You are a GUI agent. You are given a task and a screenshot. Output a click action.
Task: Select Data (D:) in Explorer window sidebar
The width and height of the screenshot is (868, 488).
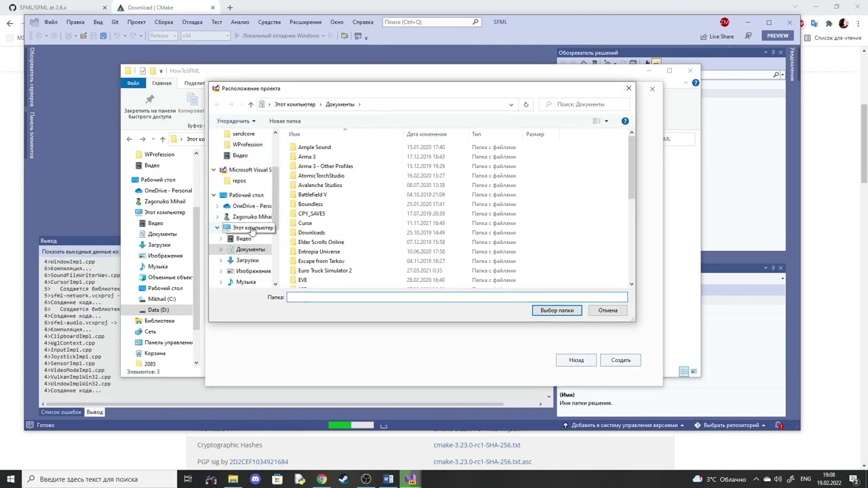158,310
